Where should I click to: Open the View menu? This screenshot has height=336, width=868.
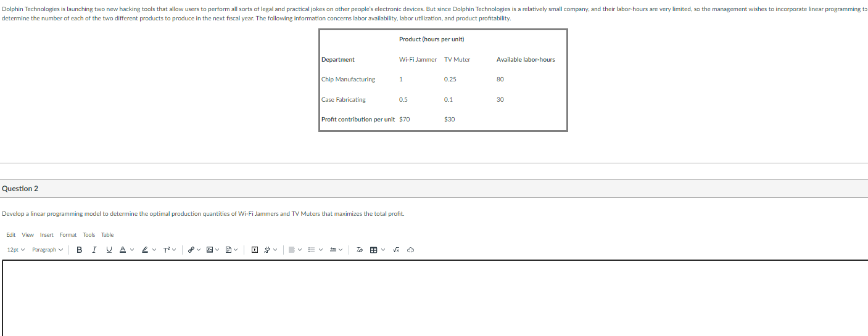point(28,235)
